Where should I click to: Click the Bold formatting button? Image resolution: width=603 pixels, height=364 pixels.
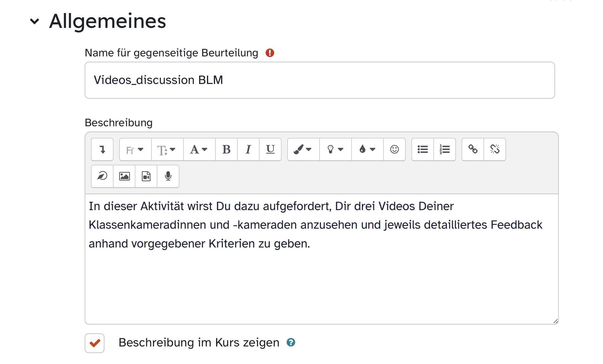click(x=226, y=149)
